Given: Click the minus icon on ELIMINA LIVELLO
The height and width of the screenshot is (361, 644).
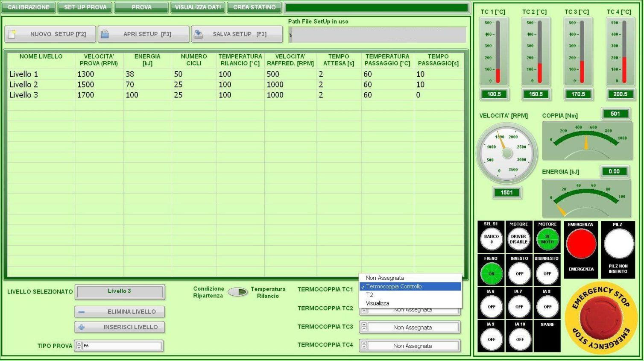Looking at the screenshot, I should (x=82, y=312).
